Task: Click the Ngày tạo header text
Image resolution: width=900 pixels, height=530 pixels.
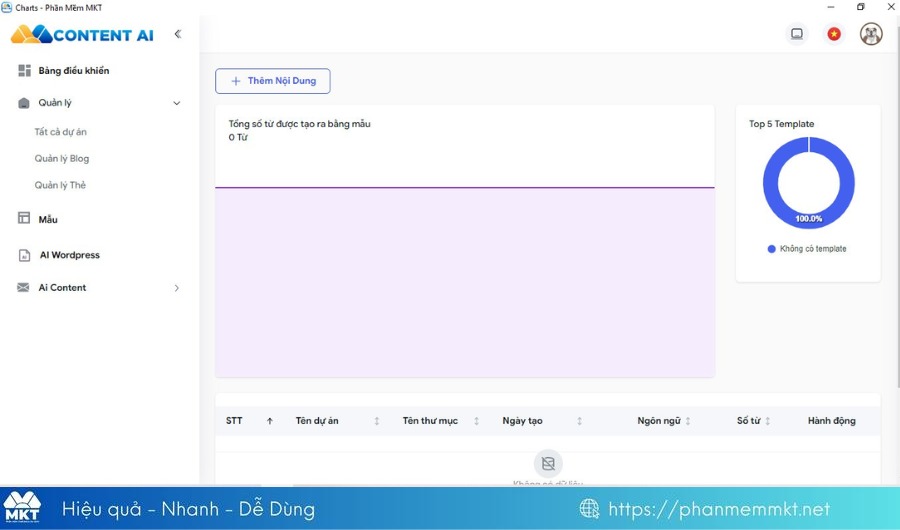Action: point(522,421)
